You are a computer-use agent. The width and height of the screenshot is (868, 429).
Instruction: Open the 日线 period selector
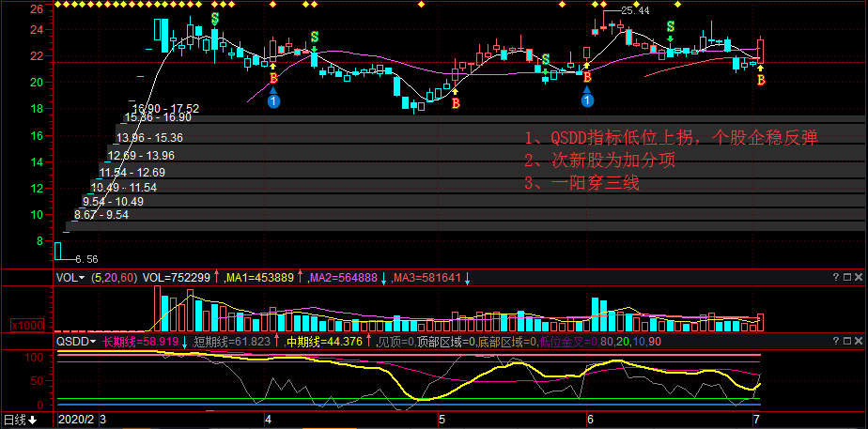point(20,420)
